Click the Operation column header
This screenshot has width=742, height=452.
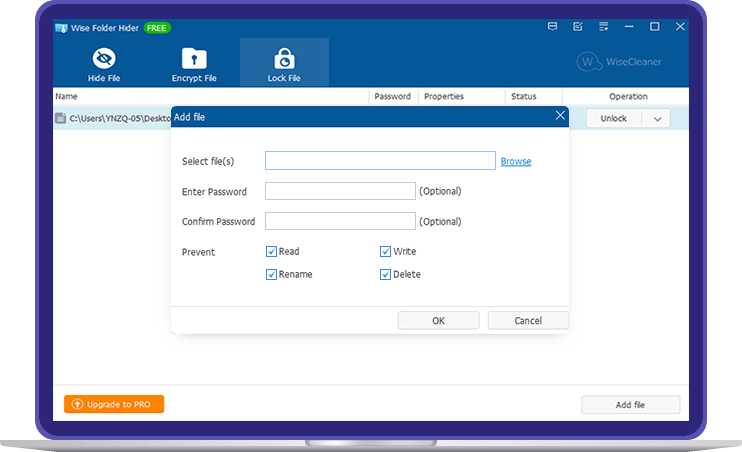click(628, 97)
